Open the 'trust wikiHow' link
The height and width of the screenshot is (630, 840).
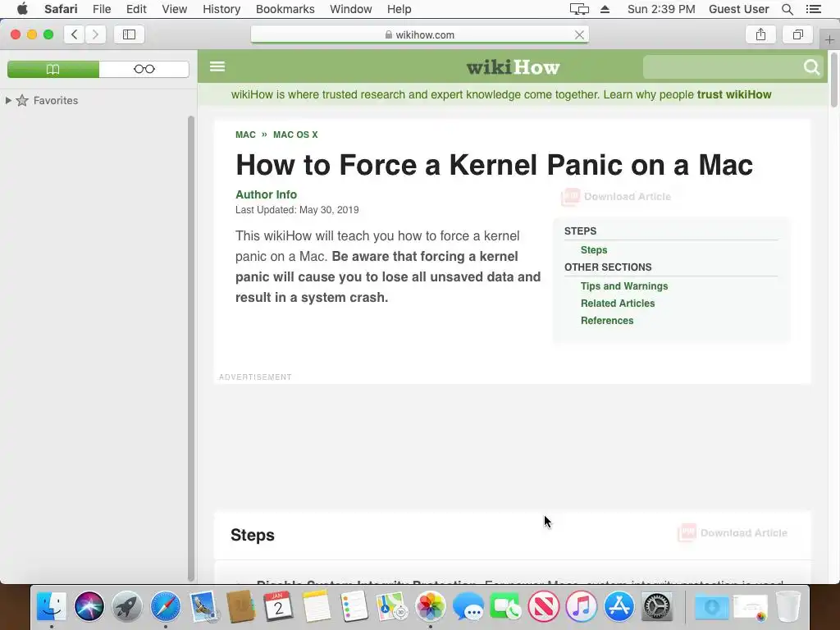point(734,95)
